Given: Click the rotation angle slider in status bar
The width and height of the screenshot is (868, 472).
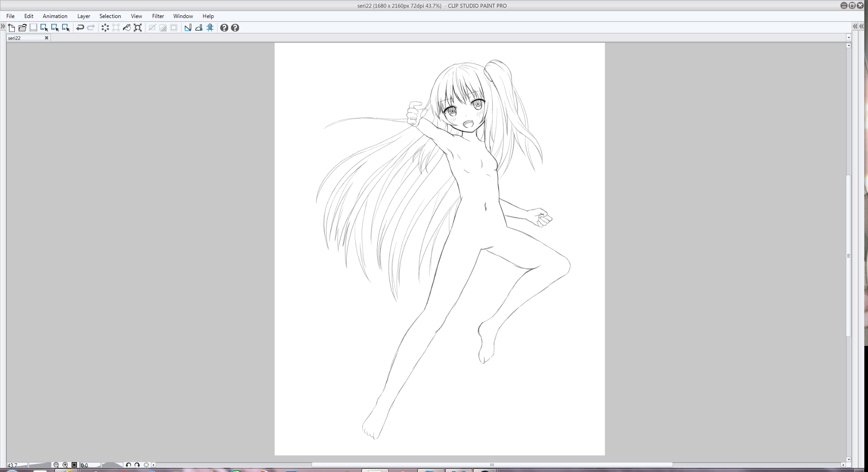Looking at the screenshot, I should 112,465.
